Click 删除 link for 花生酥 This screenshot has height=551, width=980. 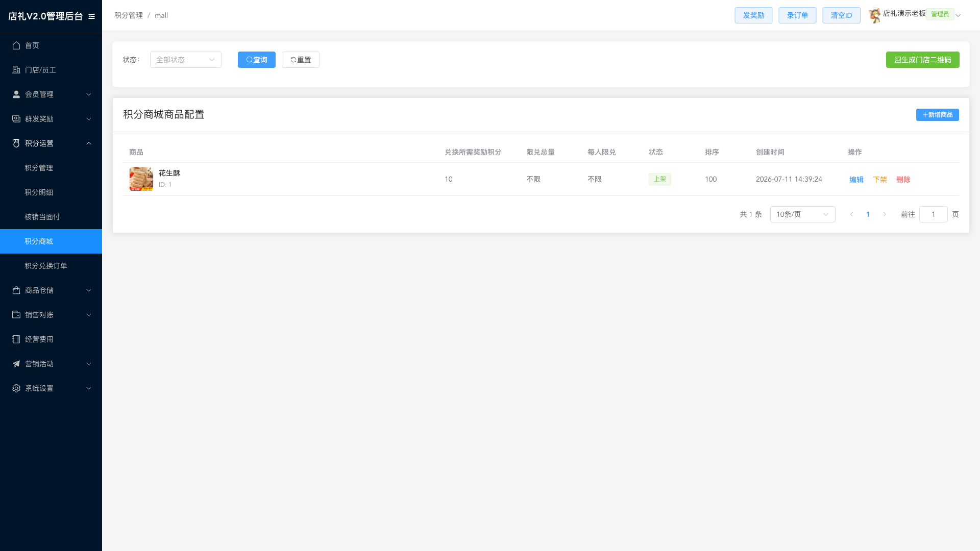coord(903,180)
